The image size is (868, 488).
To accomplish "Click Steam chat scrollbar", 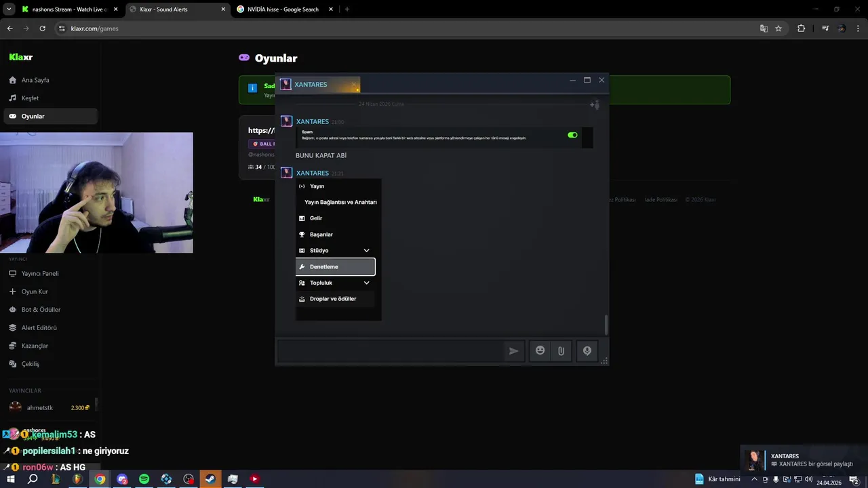I will (606, 325).
